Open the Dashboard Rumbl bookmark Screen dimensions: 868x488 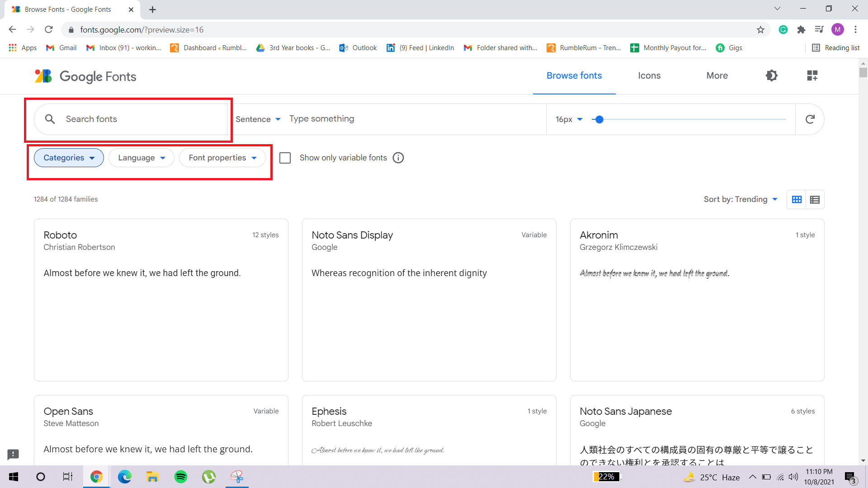(x=208, y=48)
